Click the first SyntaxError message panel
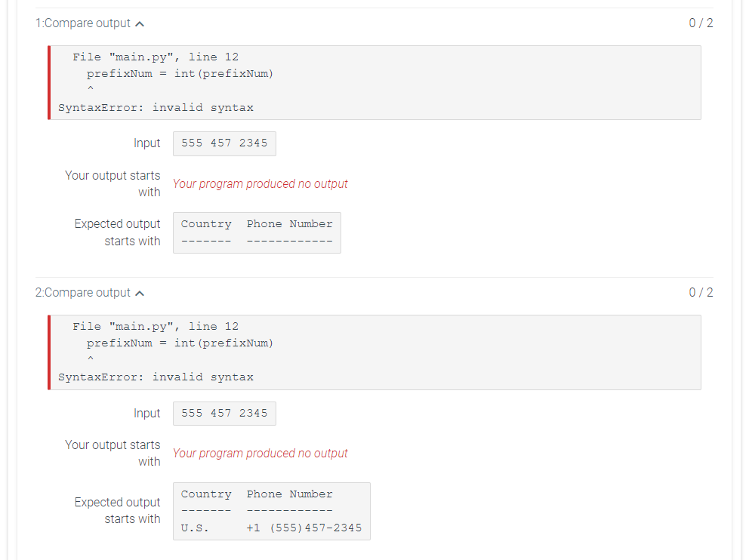 [x=374, y=82]
